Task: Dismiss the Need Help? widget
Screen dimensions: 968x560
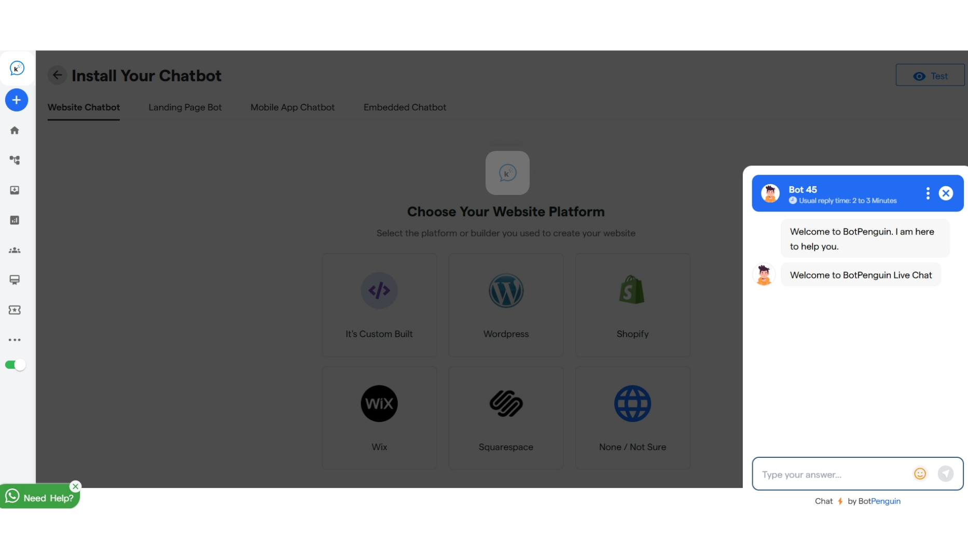Action: (x=76, y=486)
